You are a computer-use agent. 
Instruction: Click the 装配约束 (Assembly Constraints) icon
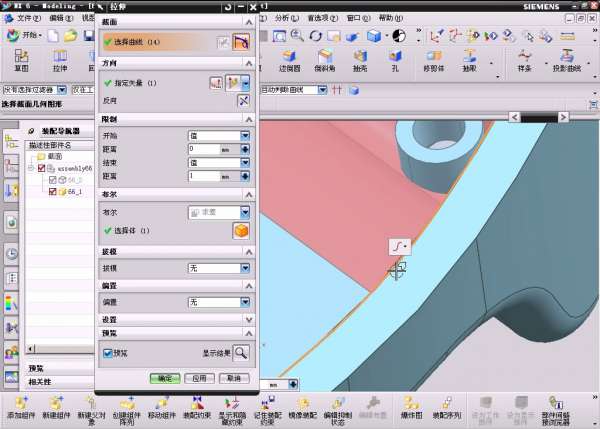[x=196, y=400]
